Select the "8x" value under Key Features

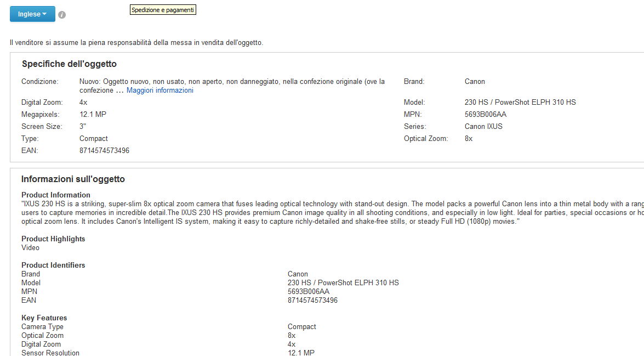click(x=292, y=336)
